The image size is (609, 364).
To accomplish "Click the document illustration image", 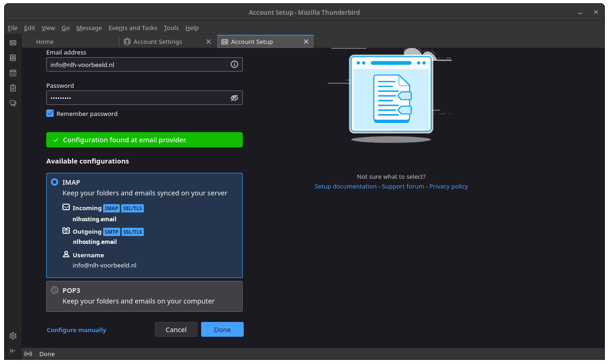I will [391, 95].
